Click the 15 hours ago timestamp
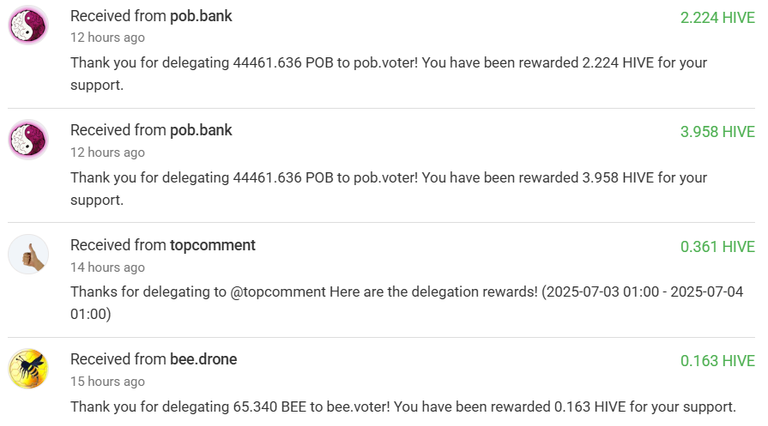The height and width of the screenshot is (426, 768). (107, 381)
